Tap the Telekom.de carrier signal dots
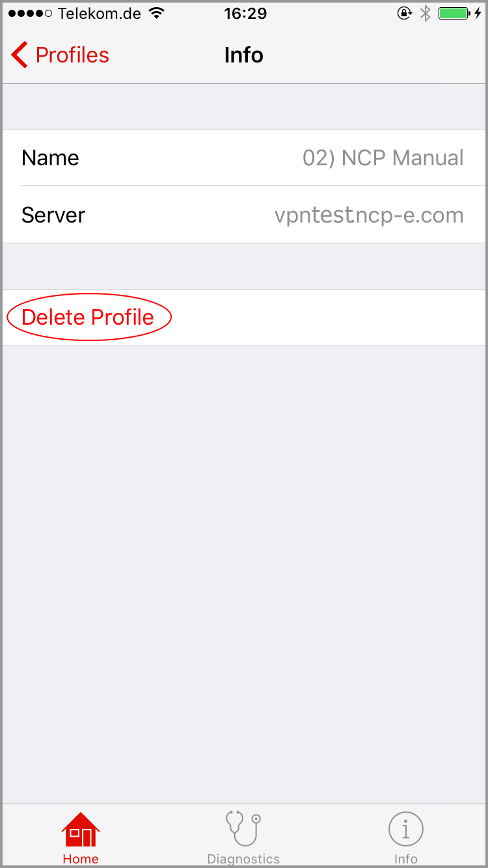The width and height of the screenshot is (488, 868). (30, 14)
